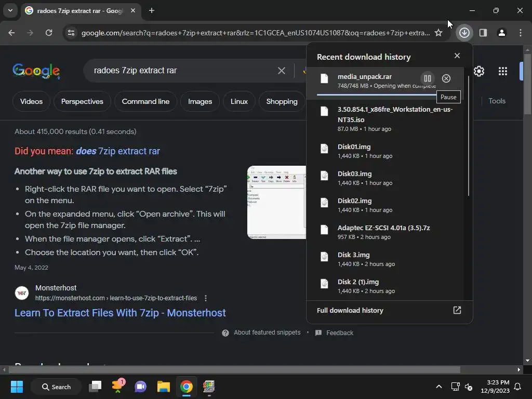Filter results by Images
This screenshot has width=532, height=399.
tap(200, 101)
